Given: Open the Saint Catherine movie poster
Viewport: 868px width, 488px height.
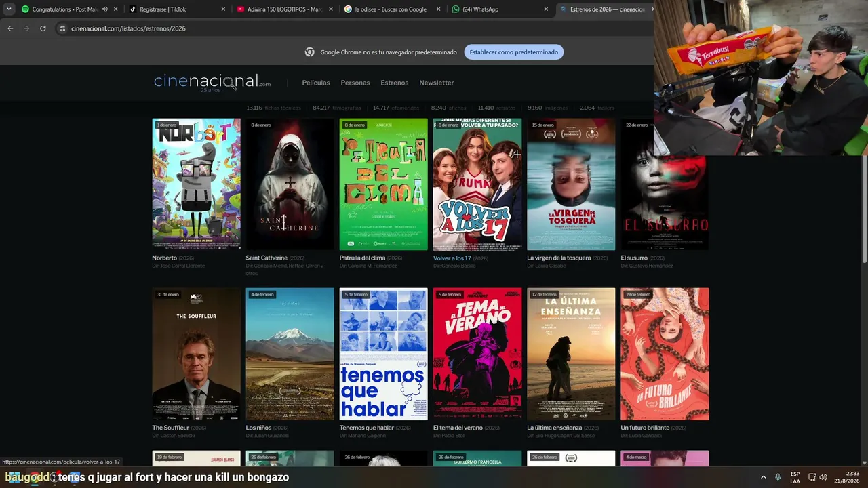Looking at the screenshot, I should (290, 184).
